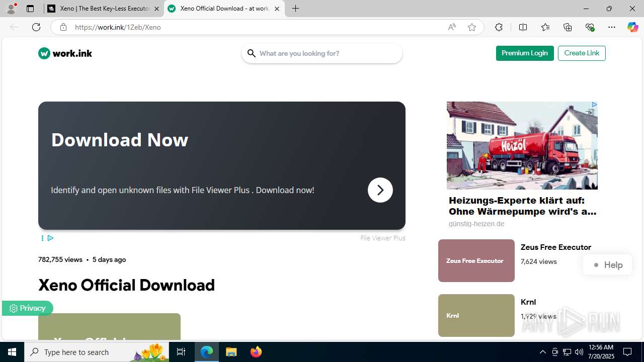Click the Windows 'Type here to search' box
This screenshot has height=362, width=644.
pyautogui.click(x=98, y=352)
